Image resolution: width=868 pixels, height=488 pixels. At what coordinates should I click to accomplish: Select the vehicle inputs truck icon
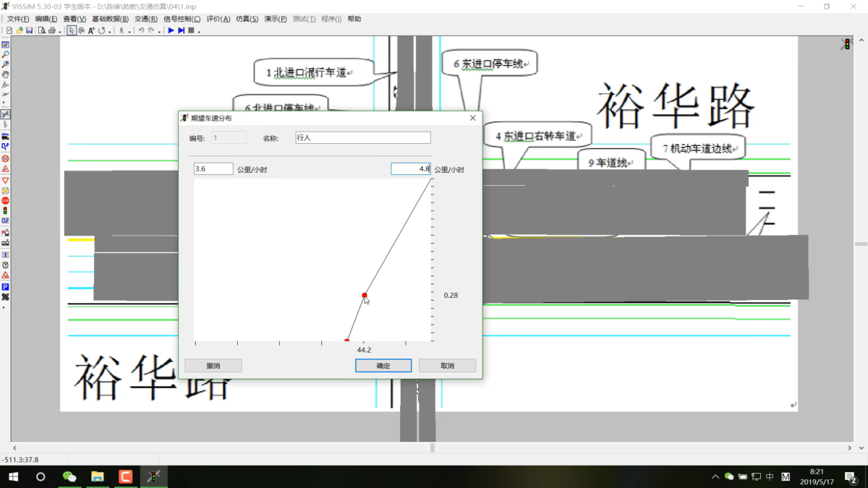[5, 135]
